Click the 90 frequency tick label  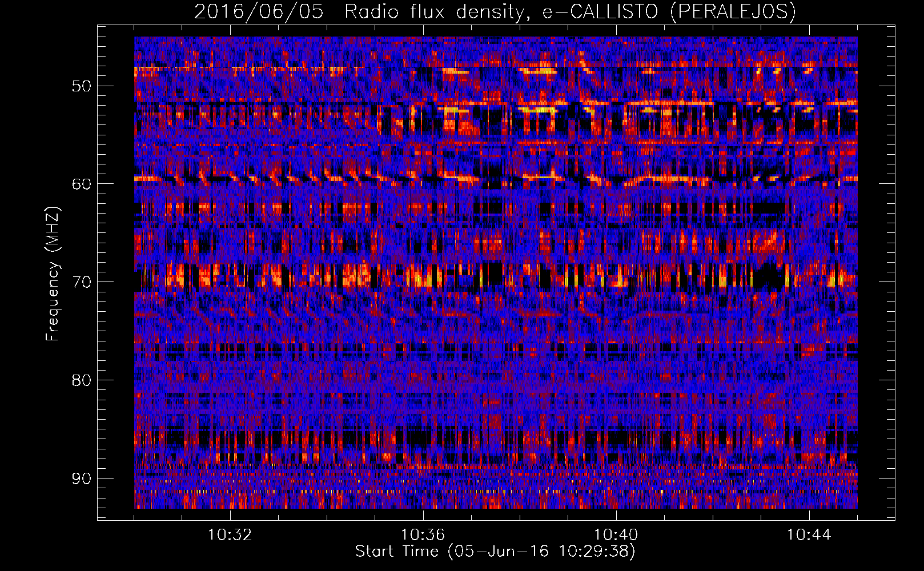point(81,478)
